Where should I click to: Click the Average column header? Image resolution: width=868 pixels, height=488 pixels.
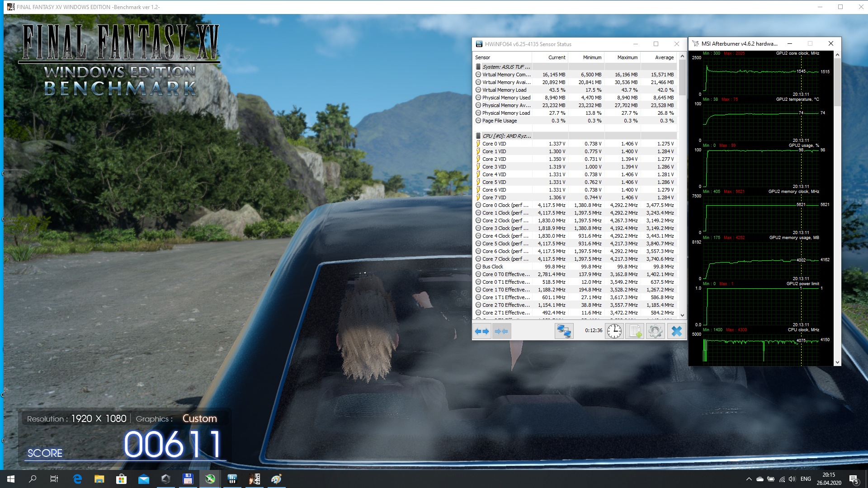pos(664,57)
